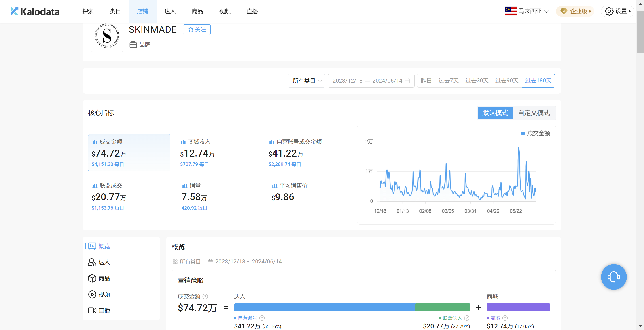Click the help icon beside 联盟达人
644x330 pixels.
tap(466, 318)
